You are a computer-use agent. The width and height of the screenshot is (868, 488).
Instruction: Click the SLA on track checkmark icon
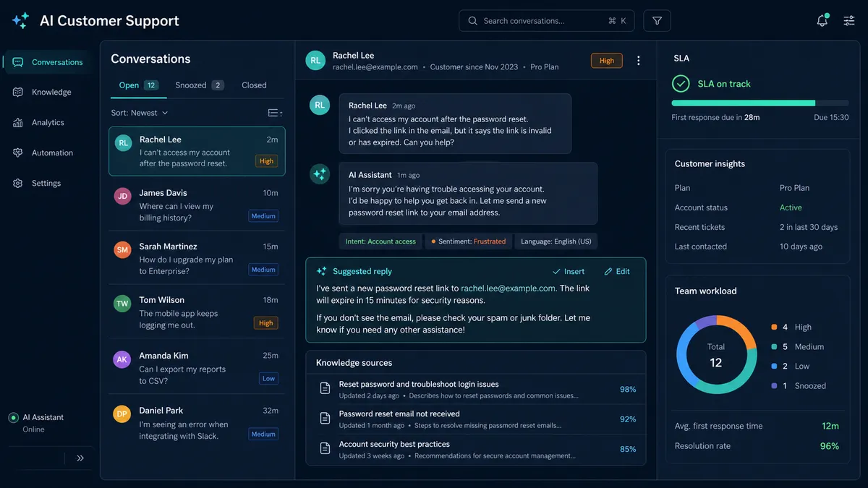(681, 84)
